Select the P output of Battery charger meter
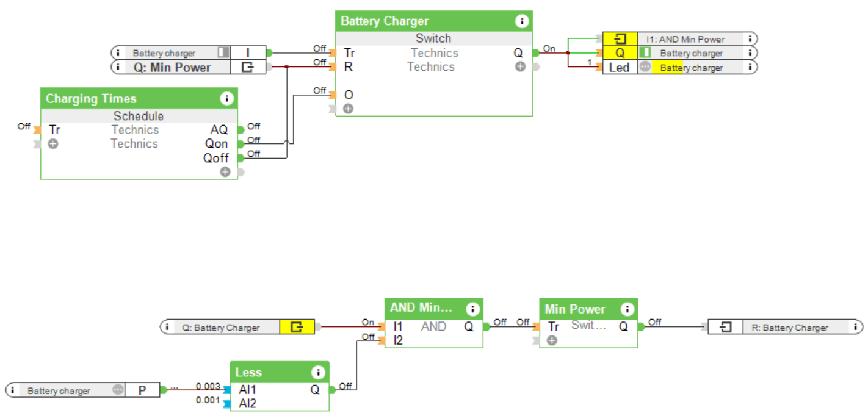Image resolution: width=868 pixels, height=416 pixels. click(x=142, y=390)
